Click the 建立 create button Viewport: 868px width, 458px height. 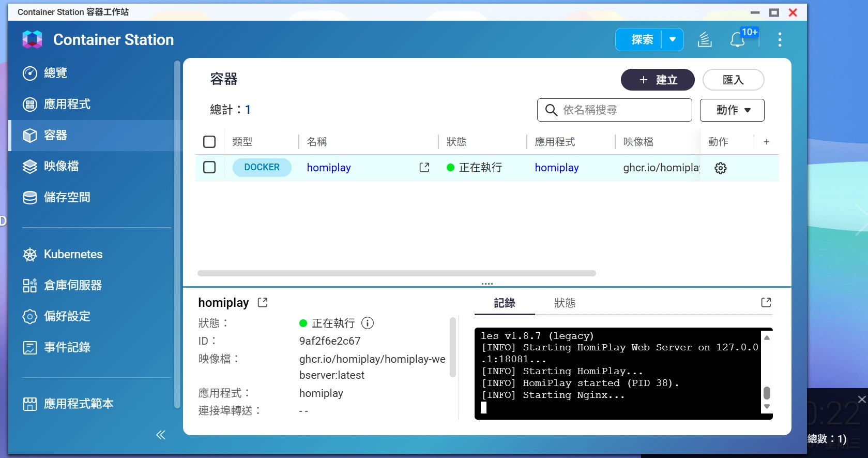coord(658,80)
